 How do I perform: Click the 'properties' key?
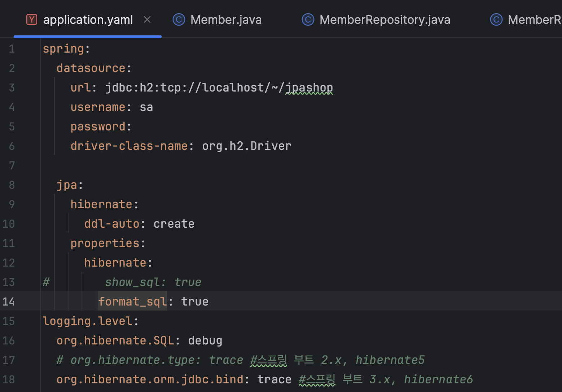(105, 243)
